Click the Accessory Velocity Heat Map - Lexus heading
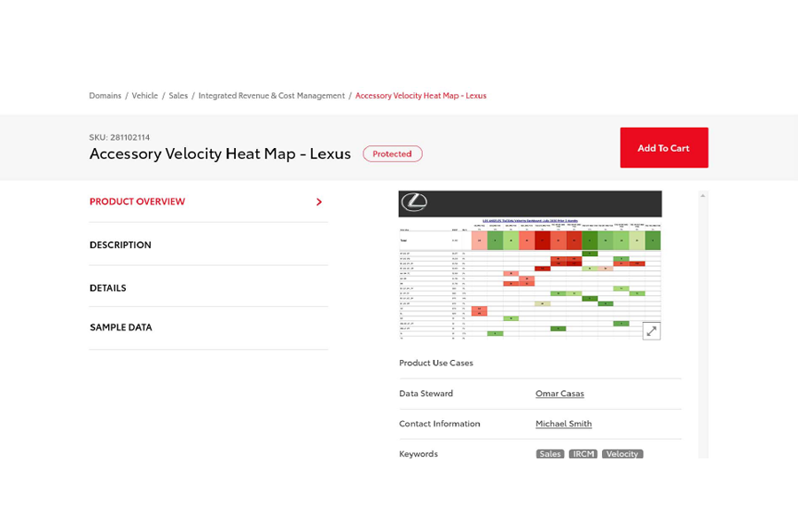 220,153
